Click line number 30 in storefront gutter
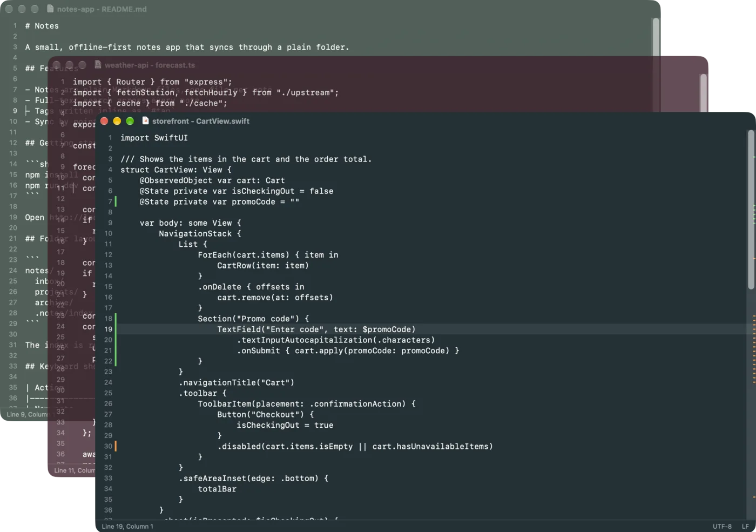 point(108,446)
